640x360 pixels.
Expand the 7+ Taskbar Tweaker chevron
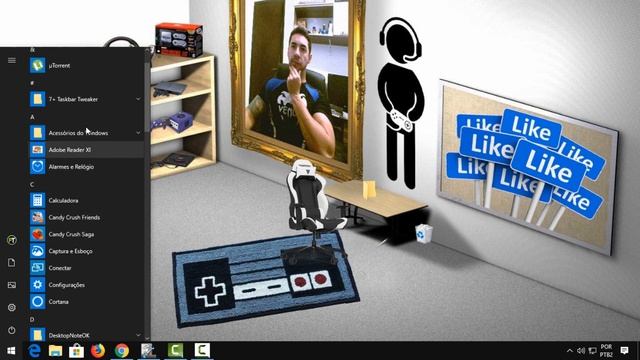[x=138, y=99]
